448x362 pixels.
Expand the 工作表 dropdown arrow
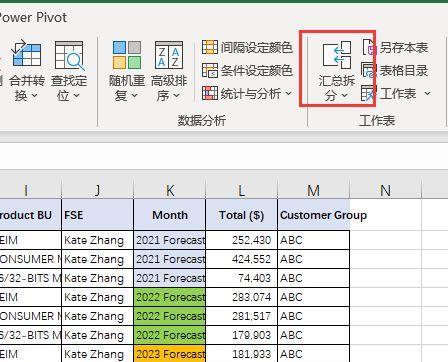[427, 94]
